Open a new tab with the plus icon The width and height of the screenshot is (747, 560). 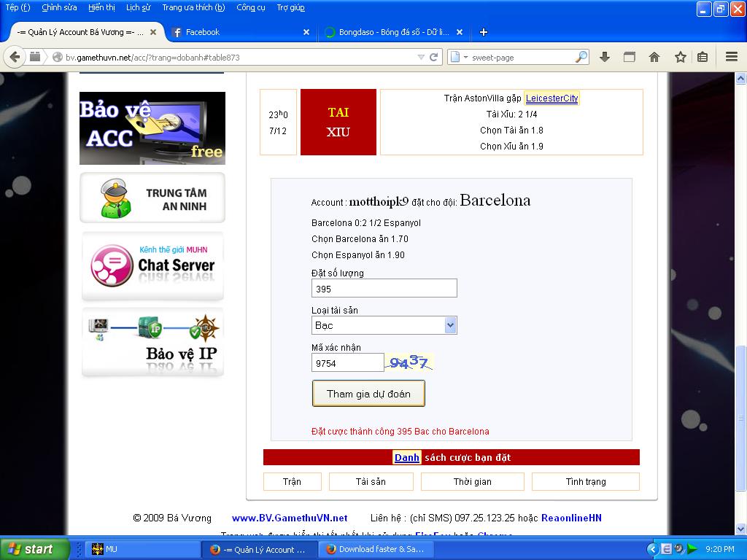click(484, 32)
